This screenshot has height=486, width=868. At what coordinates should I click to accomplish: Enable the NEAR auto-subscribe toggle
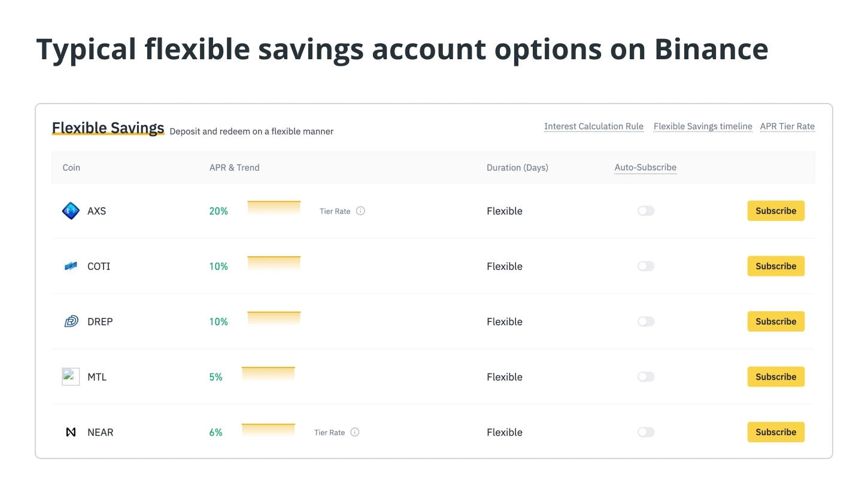[646, 432]
